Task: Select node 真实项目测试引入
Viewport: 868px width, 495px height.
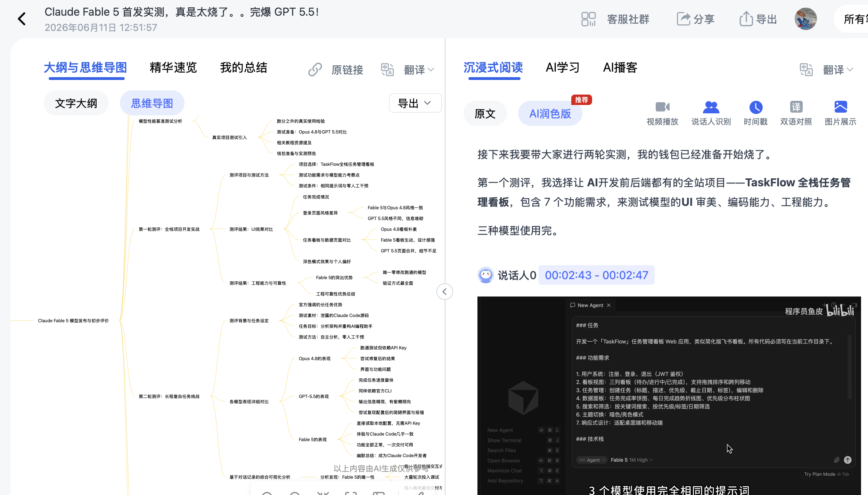Action: coord(229,137)
